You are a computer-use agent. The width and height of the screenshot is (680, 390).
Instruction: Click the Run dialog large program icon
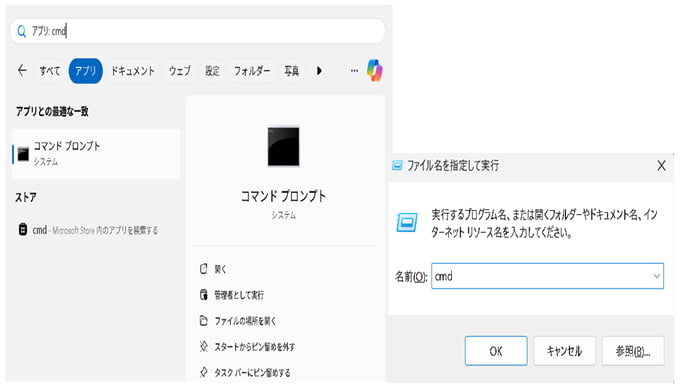tap(407, 223)
